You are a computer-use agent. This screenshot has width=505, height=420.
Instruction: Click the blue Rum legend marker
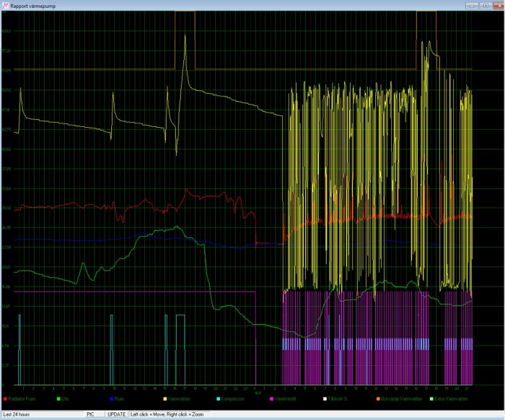tap(112, 398)
